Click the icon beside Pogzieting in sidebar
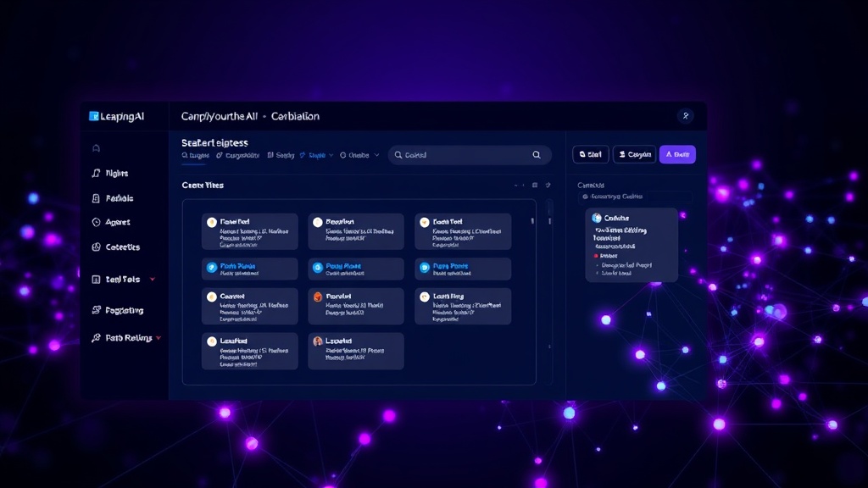This screenshot has width=868, height=488. coord(97,310)
